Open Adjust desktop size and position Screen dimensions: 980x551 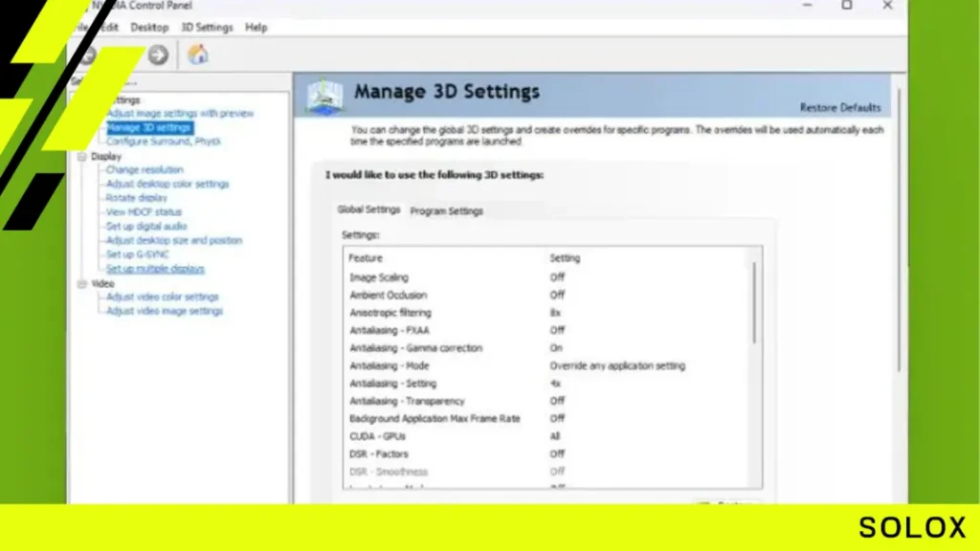[x=174, y=240]
